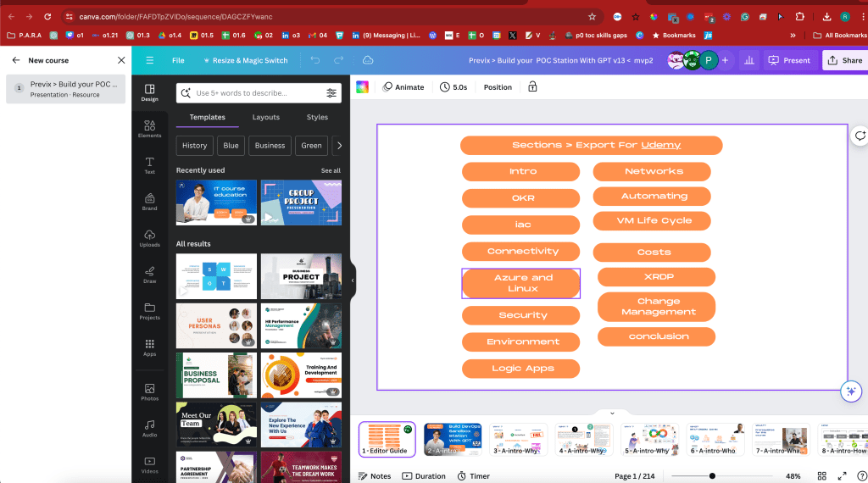Open the Videos panel

coord(149,465)
